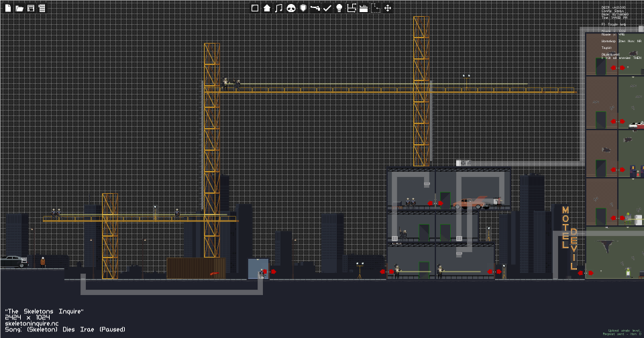Select the light bulb lighting tool
Image resolution: width=644 pixels, height=338 pixels.
[339, 8]
